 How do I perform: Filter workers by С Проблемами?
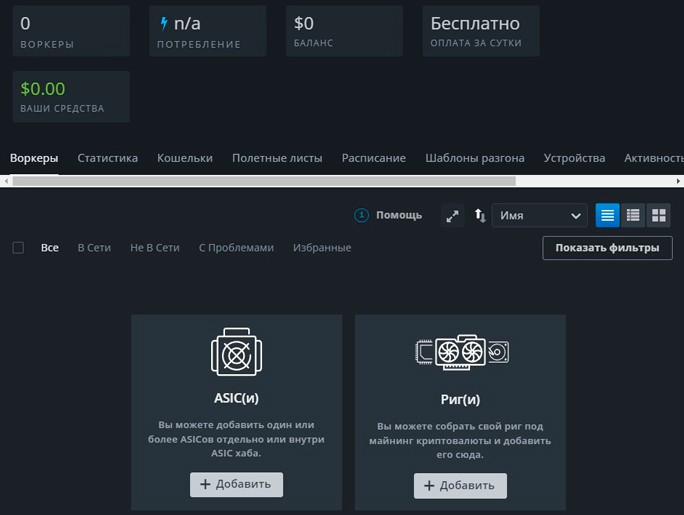coord(236,248)
